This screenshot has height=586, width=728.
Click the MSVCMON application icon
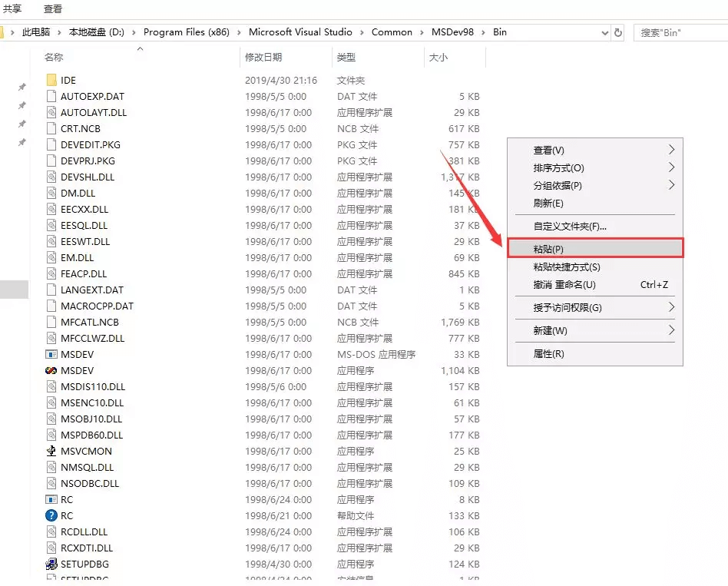(x=51, y=451)
